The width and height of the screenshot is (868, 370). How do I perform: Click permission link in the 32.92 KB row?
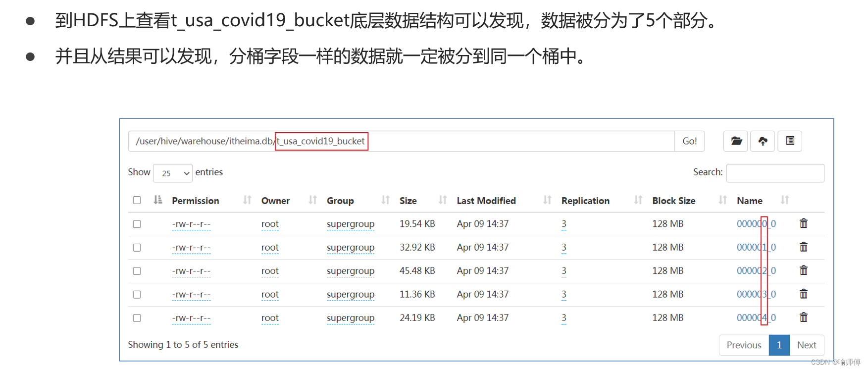pos(191,247)
